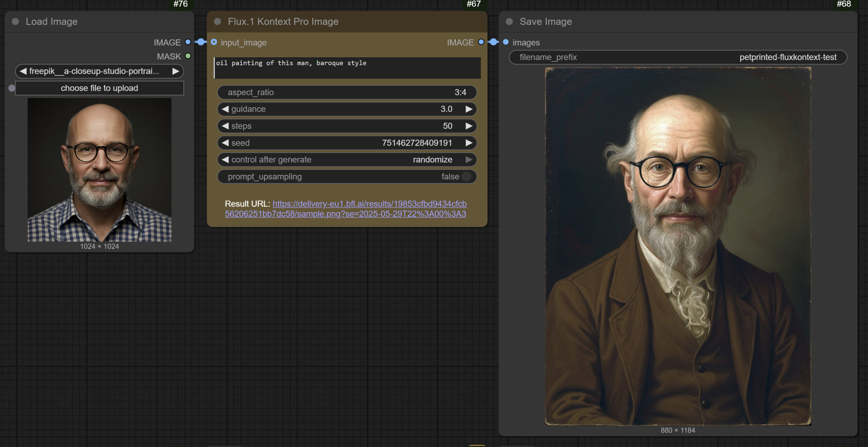Edit the filename_prefix field
This screenshot has width=868, height=447.
[678, 57]
